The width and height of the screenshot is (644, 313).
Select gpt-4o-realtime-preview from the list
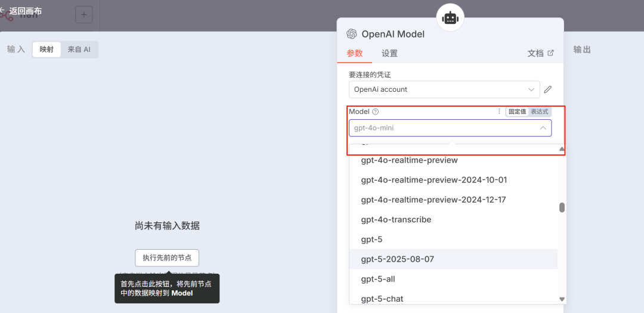click(453, 160)
